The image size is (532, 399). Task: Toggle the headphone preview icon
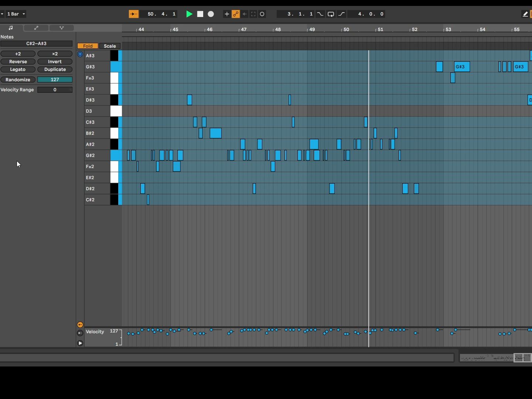coord(80,54)
